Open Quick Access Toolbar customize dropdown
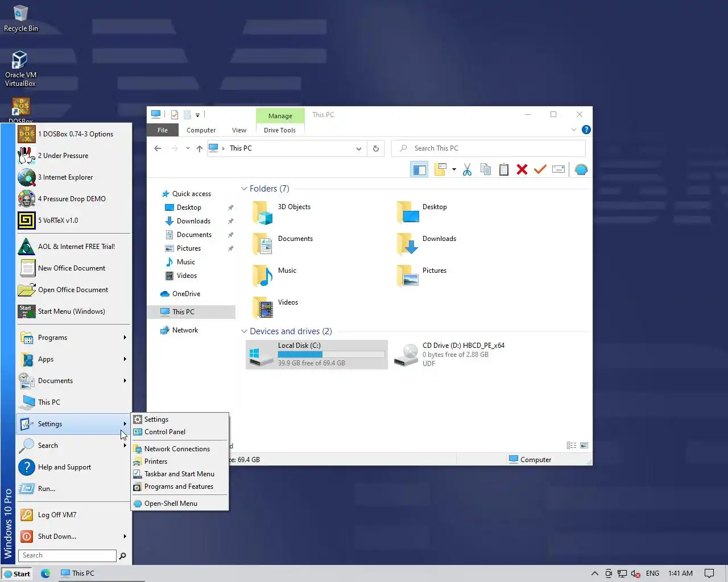Image resolution: width=728 pixels, height=582 pixels. pyautogui.click(x=197, y=115)
